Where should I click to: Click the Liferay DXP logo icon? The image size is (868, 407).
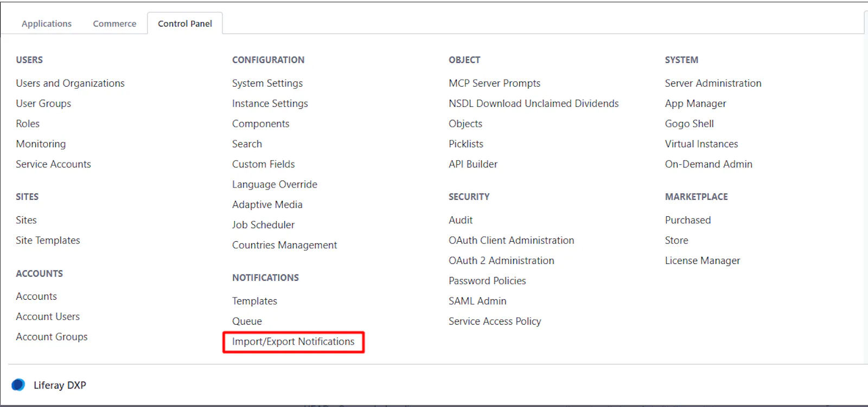pyautogui.click(x=18, y=385)
